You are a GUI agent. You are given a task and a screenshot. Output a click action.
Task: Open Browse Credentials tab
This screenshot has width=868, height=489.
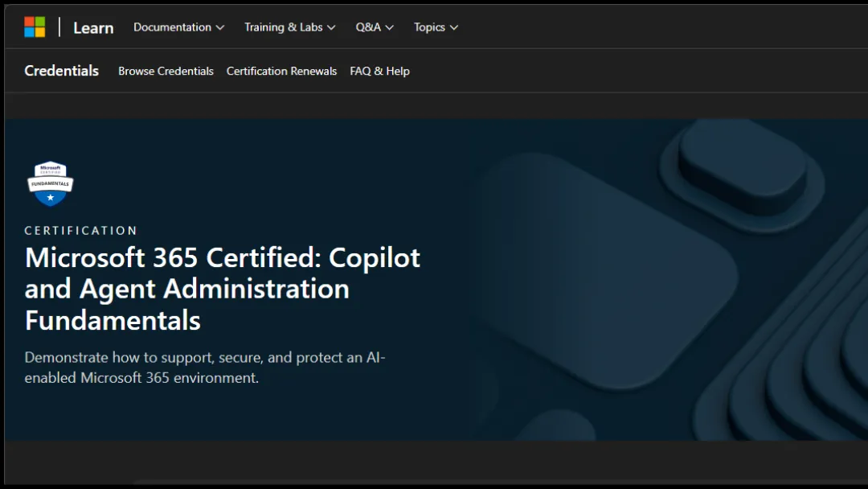click(166, 71)
